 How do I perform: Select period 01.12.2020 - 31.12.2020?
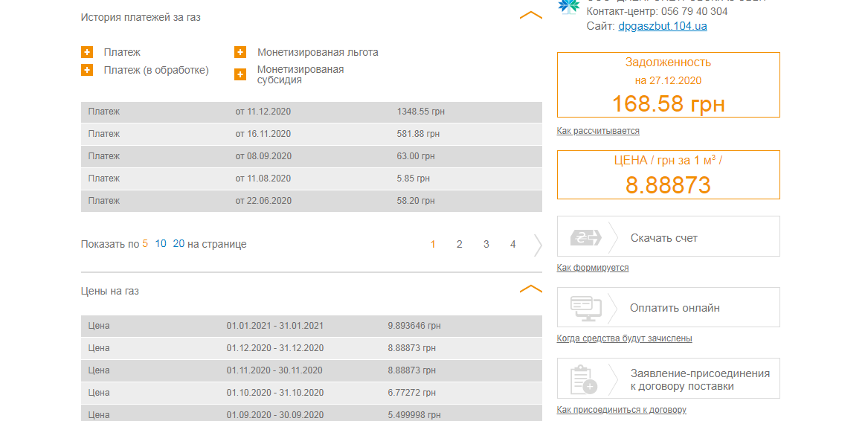[275, 348]
